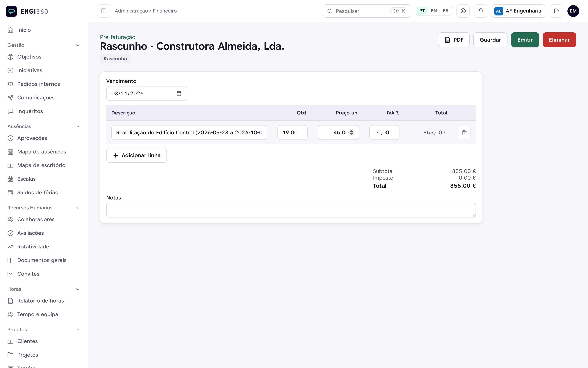This screenshot has height=368, width=588.
Task: Open Objetivos in the sidebar
Action: [44, 57]
